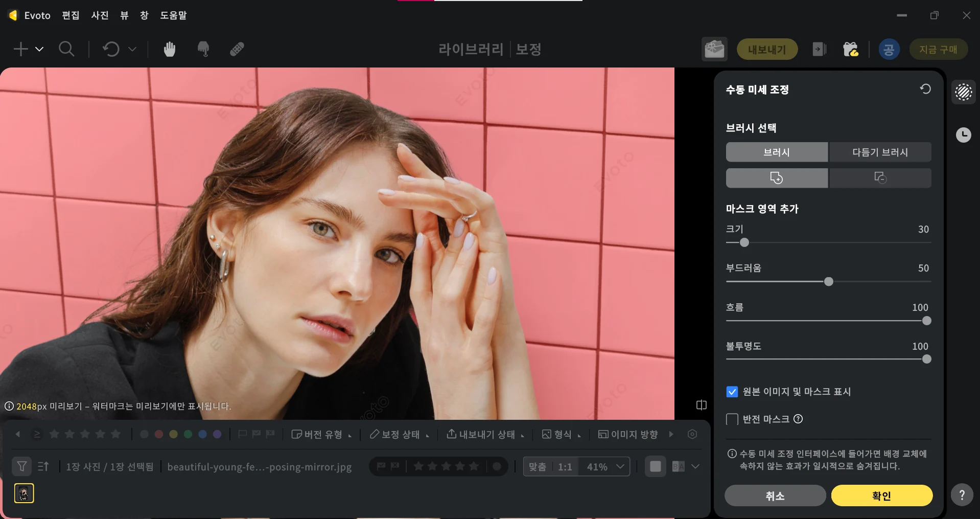Open the 편집 menu

(71, 15)
